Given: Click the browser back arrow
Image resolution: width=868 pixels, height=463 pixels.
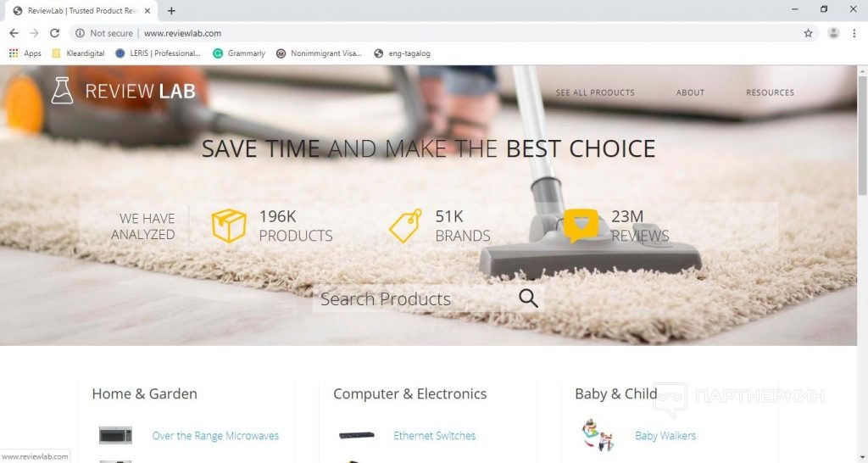Looking at the screenshot, I should pyautogui.click(x=14, y=33).
